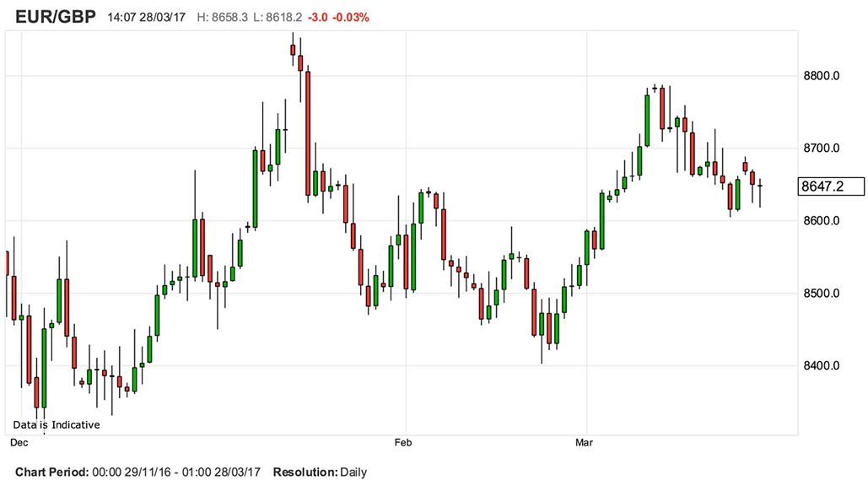Click the last candlestick on the chart
Screen dimensions: 868x486
pyautogui.click(x=760, y=187)
